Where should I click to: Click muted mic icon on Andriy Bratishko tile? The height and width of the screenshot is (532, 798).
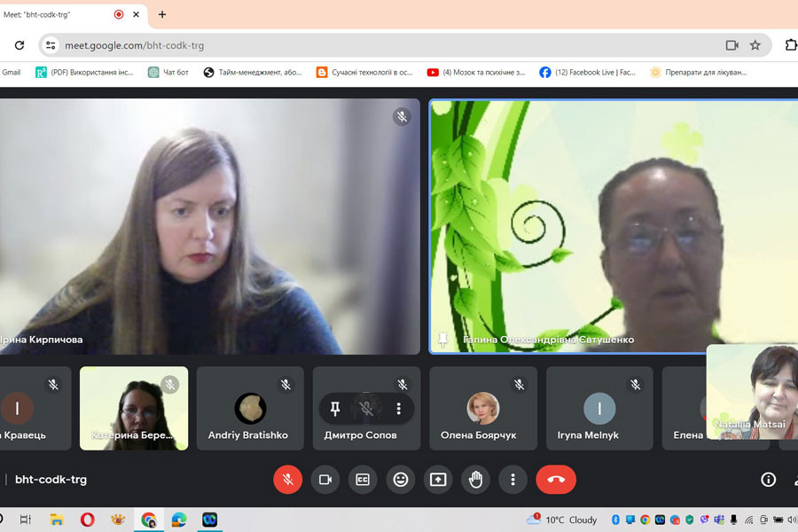click(286, 384)
